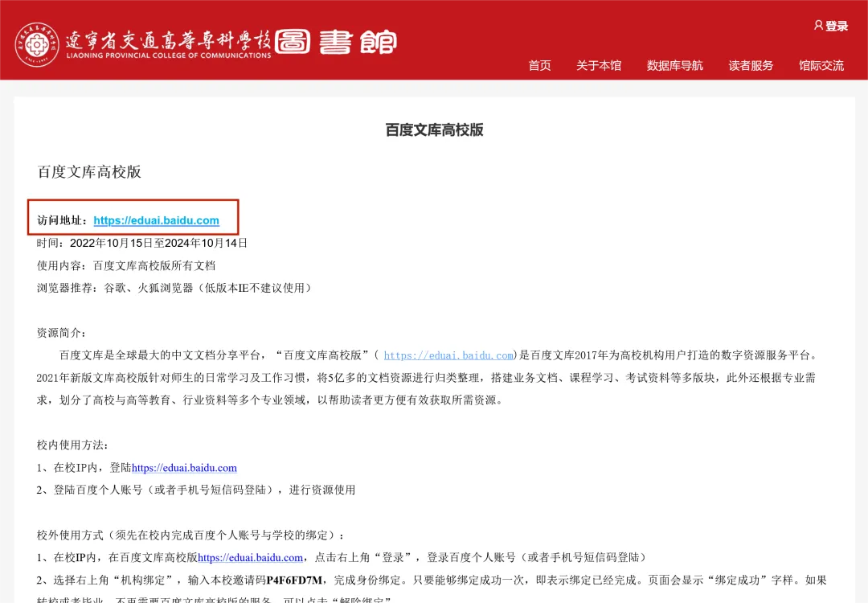
Task: Click the date range 2022年10月15日至2024年10月14日
Action: (158, 243)
